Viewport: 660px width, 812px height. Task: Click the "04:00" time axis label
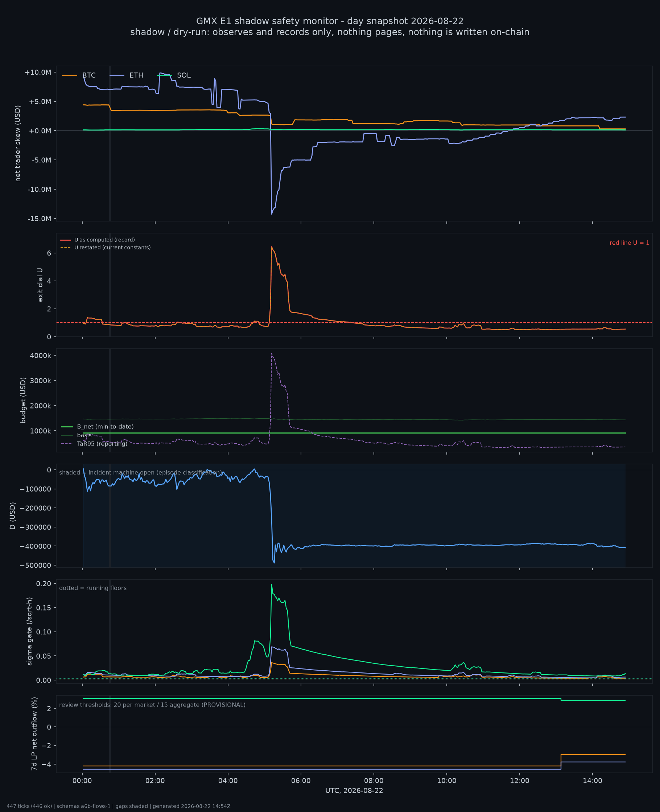(228, 781)
